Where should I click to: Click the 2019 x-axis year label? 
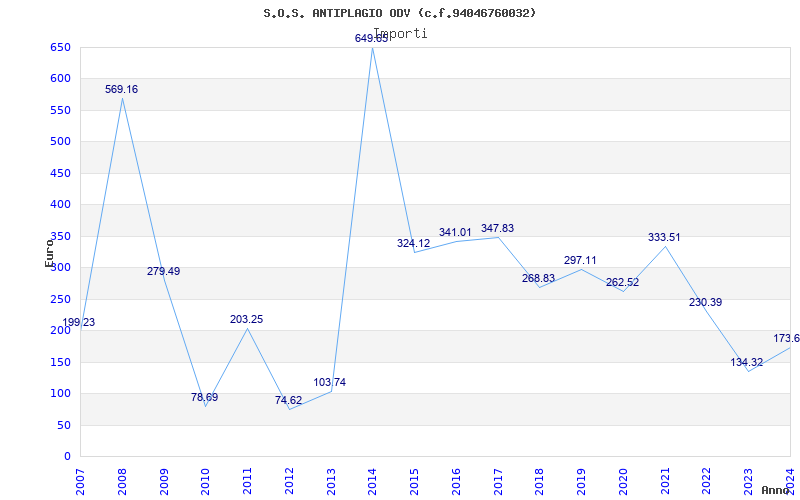[581, 482]
